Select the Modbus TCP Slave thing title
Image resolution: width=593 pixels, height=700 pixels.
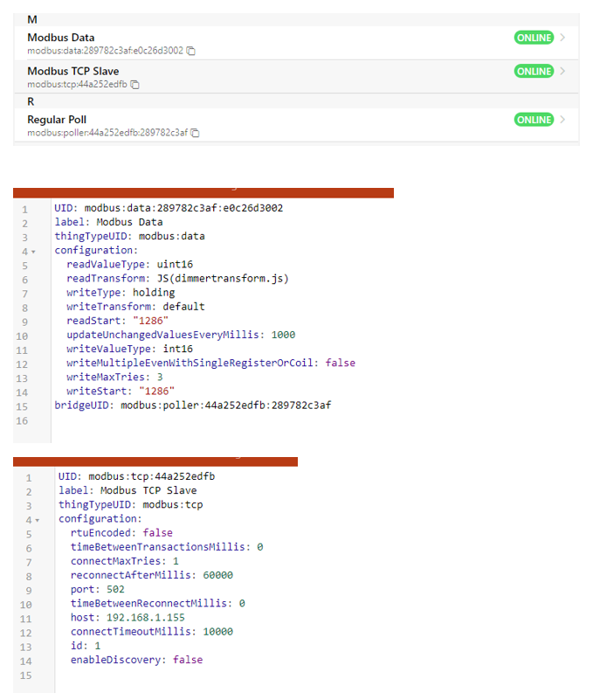coord(73,71)
